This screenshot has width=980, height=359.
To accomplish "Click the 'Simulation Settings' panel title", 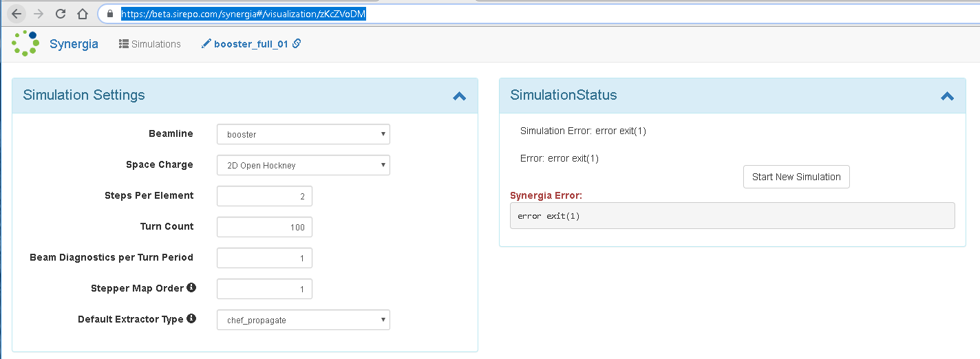I will tap(84, 95).
